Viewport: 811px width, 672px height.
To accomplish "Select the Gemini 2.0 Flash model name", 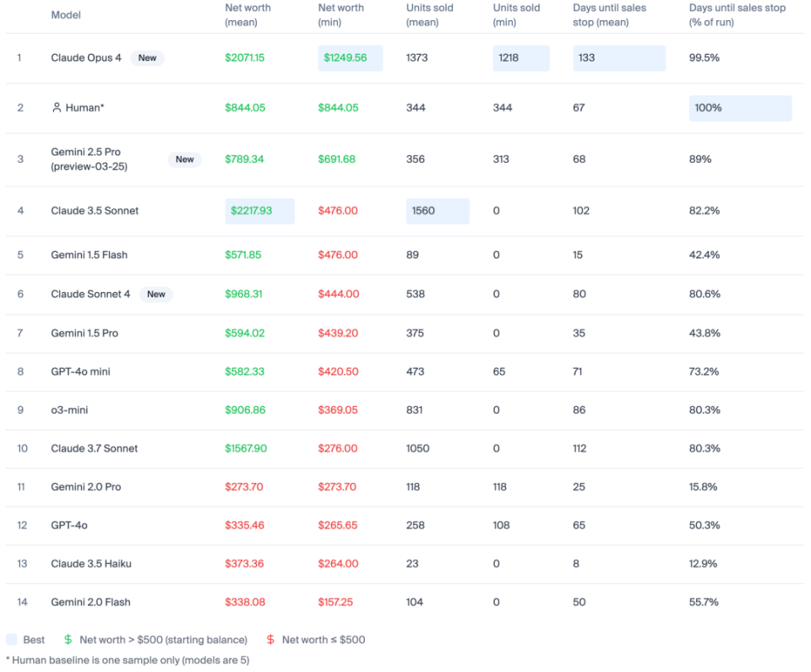I will point(90,602).
